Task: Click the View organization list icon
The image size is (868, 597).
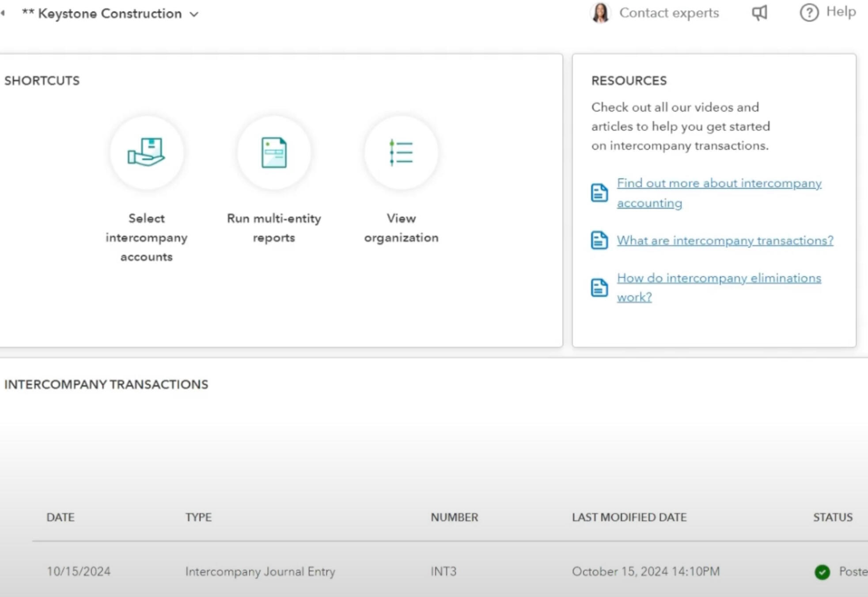Action: [401, 152]
